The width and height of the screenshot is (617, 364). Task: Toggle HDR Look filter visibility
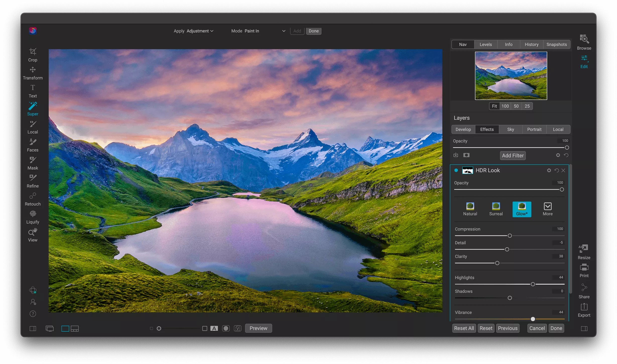[x=456, y=170]
